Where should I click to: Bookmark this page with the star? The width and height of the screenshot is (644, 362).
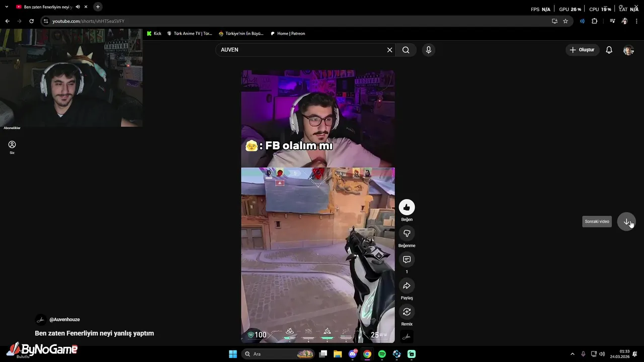566,21
